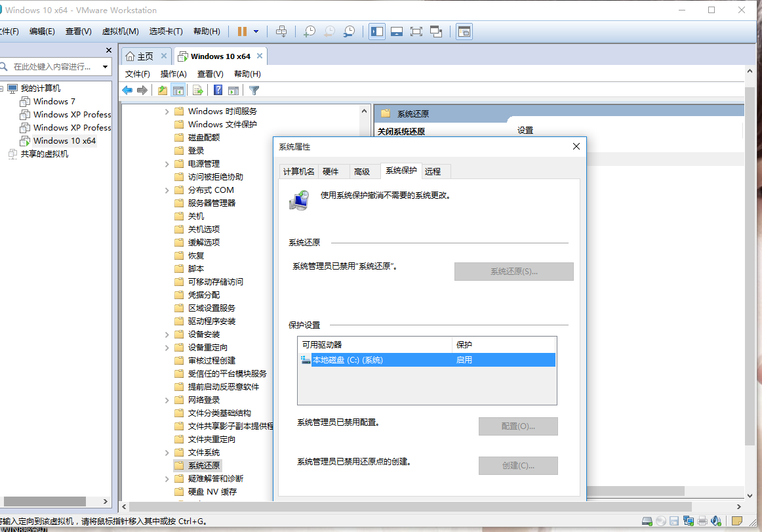
Task: Revert the VM to the previous snapshot
Action: coord(329,31)
